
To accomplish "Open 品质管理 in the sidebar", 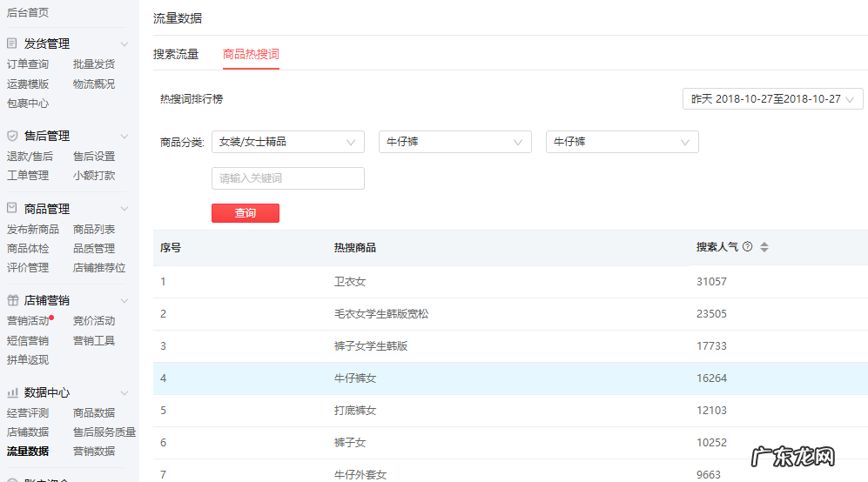I will [x=94, y=249].
